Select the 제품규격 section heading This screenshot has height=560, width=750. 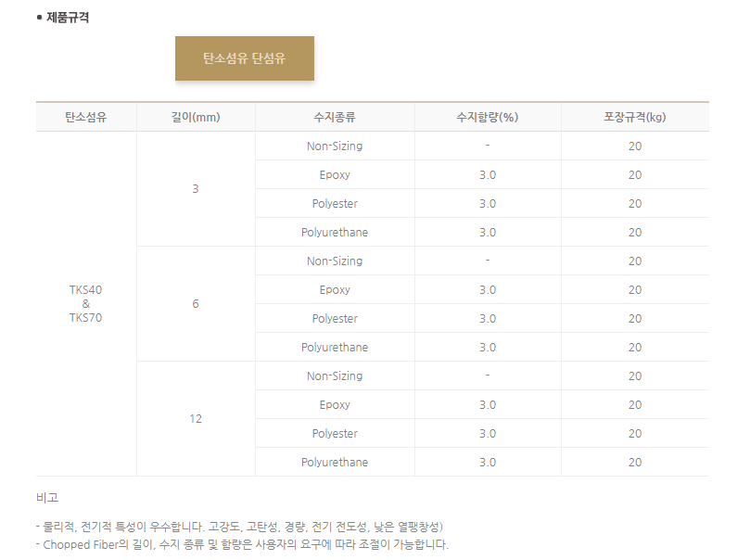(x=67, y=17)
